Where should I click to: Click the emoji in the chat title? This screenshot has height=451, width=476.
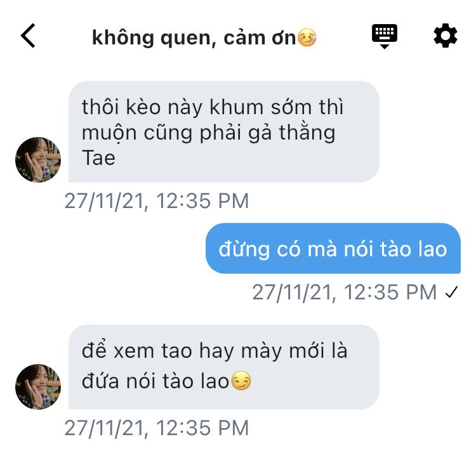tap(307, 37)
